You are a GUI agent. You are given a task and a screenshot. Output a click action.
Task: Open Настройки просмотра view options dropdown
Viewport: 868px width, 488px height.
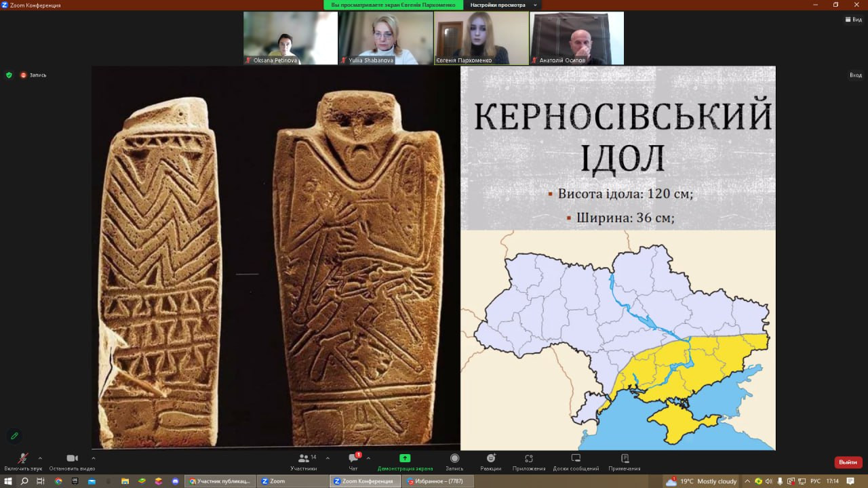[503, 5]
